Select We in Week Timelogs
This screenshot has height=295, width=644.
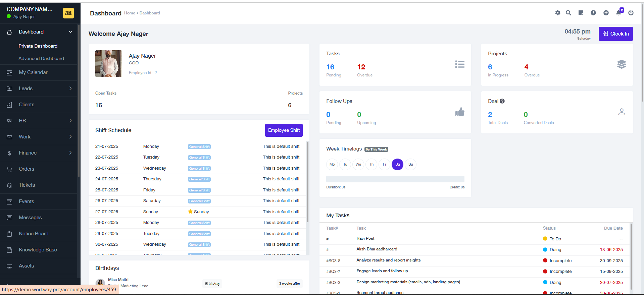coord(358,164)
